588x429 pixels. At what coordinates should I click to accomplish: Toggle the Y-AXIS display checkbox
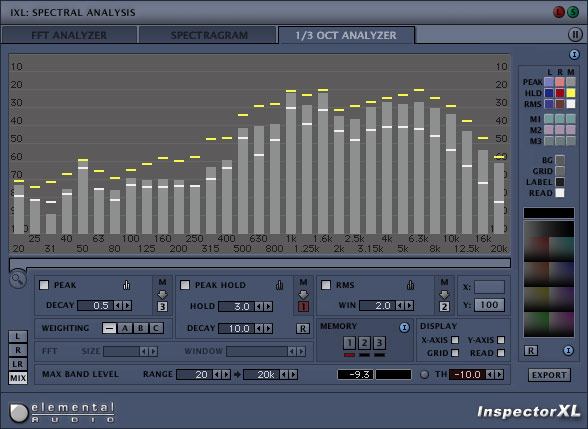501,340
